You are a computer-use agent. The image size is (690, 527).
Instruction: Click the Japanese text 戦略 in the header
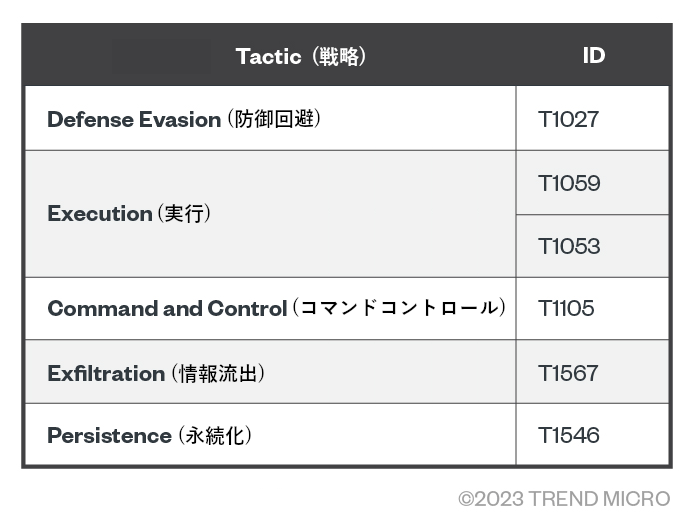(339, 56)
